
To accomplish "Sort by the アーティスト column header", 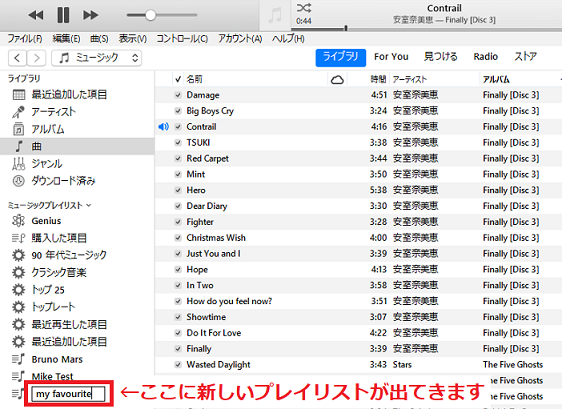I will point(410,79).
